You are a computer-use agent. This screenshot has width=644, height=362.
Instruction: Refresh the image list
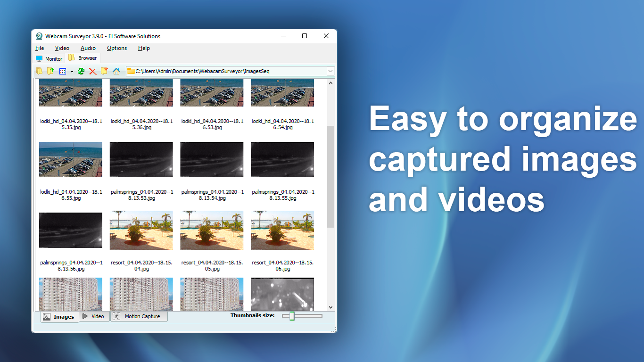point(81,71)
